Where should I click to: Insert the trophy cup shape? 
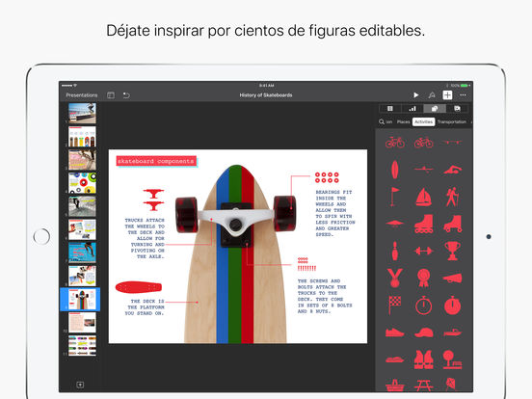pos(453,251)
